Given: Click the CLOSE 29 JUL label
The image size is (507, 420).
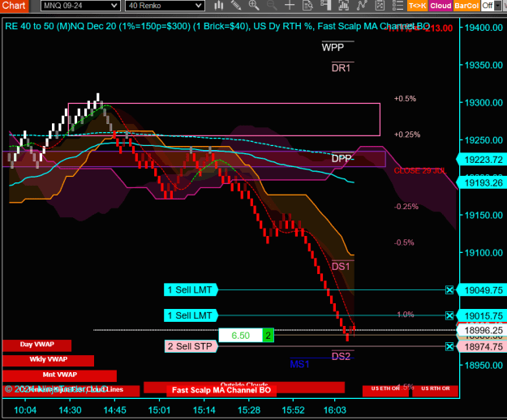Looking at the screenshot, I should [420, 170].
